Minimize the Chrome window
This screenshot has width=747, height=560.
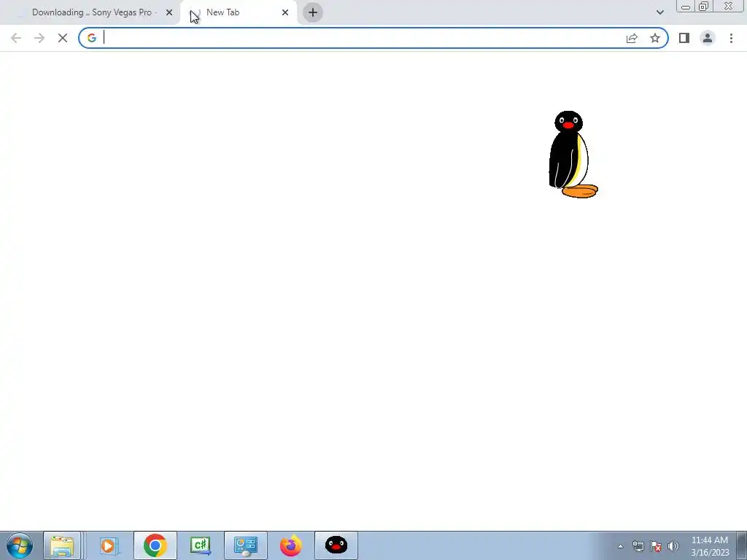tap(686, 6)
